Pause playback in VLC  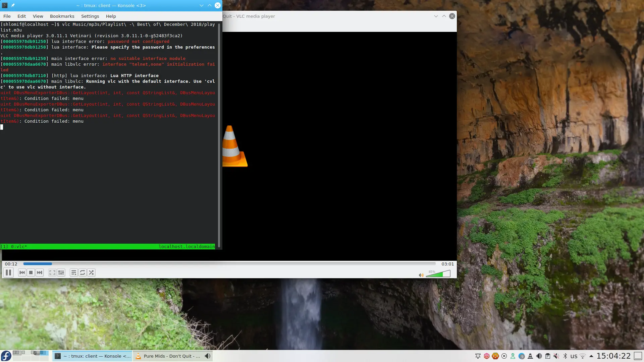[8, 273]
